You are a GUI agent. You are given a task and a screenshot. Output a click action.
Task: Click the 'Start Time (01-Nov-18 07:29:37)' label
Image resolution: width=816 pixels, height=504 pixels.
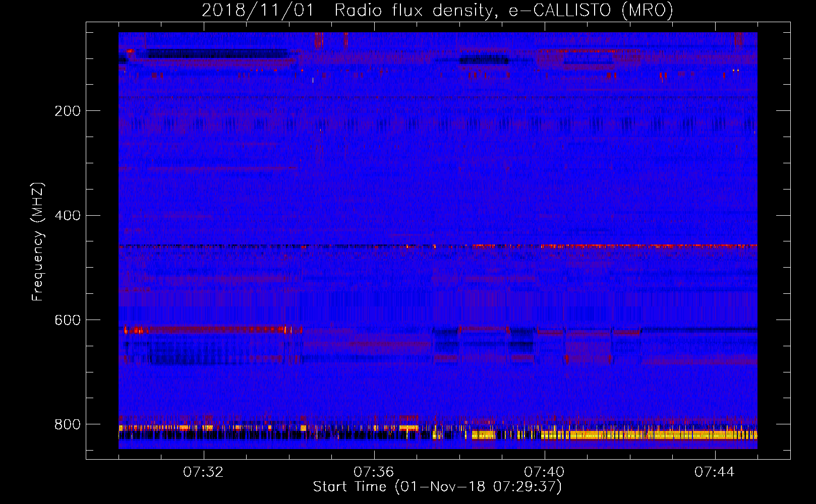pyautogui.click(x=437, y=487)
